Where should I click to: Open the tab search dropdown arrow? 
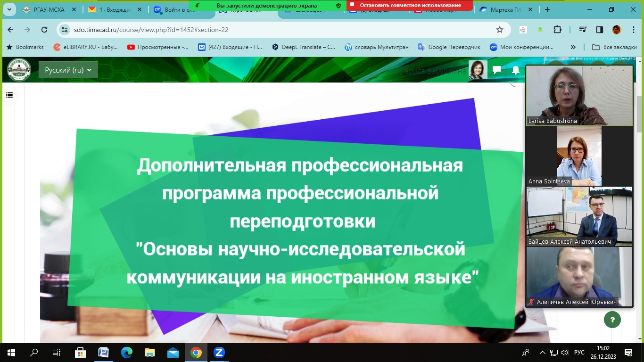[8, 9]
